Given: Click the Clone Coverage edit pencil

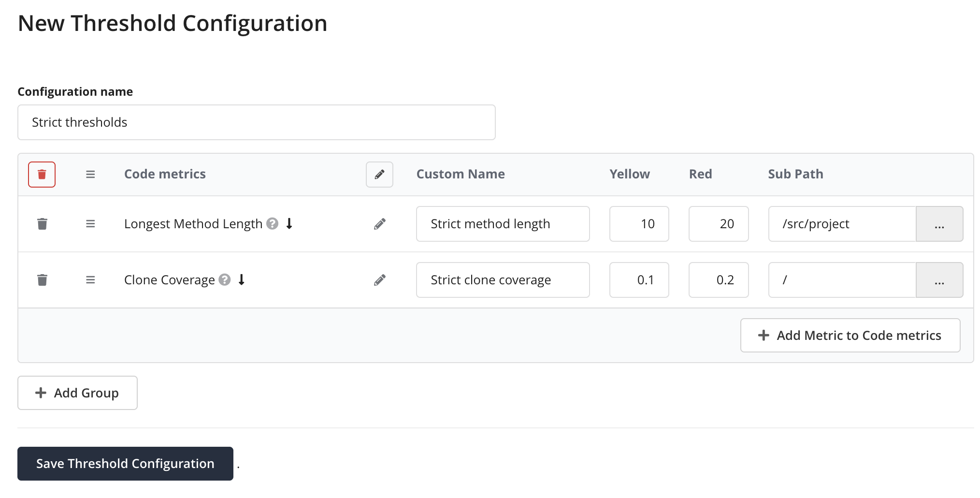Looking at the screenshot, I should coord(379,280).
